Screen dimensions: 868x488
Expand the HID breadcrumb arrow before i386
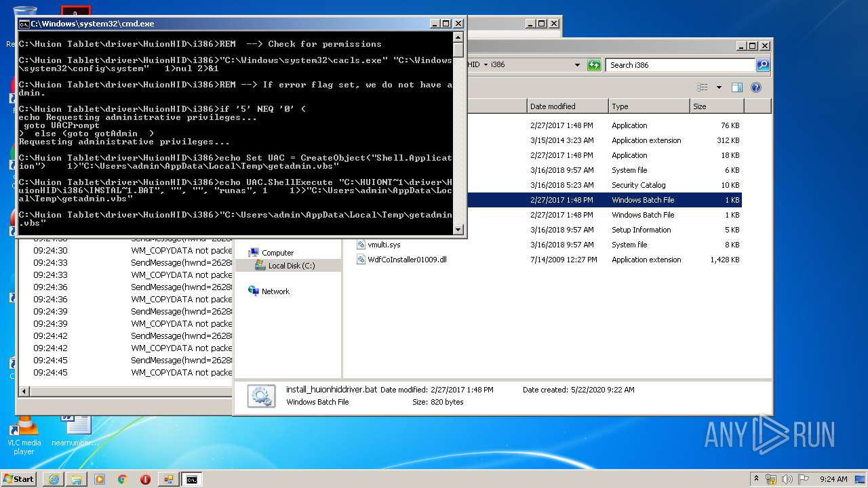486,65
